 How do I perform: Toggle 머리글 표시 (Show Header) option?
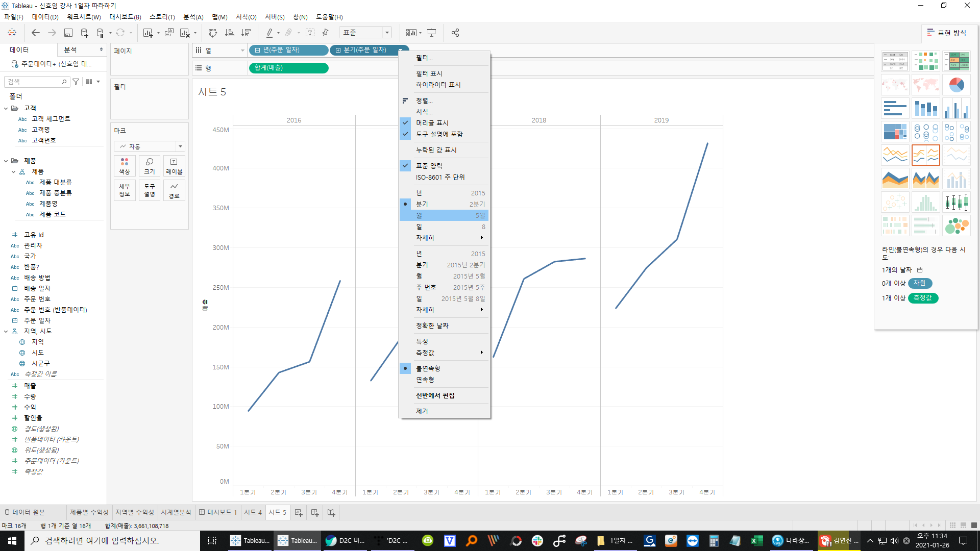pyautogui.click(x=444, y=123)
